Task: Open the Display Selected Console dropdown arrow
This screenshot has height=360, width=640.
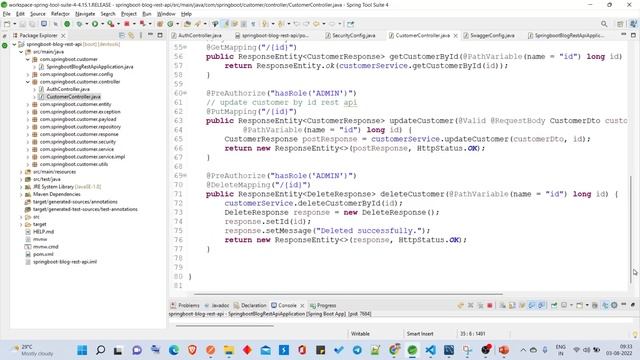Action: 571,305
